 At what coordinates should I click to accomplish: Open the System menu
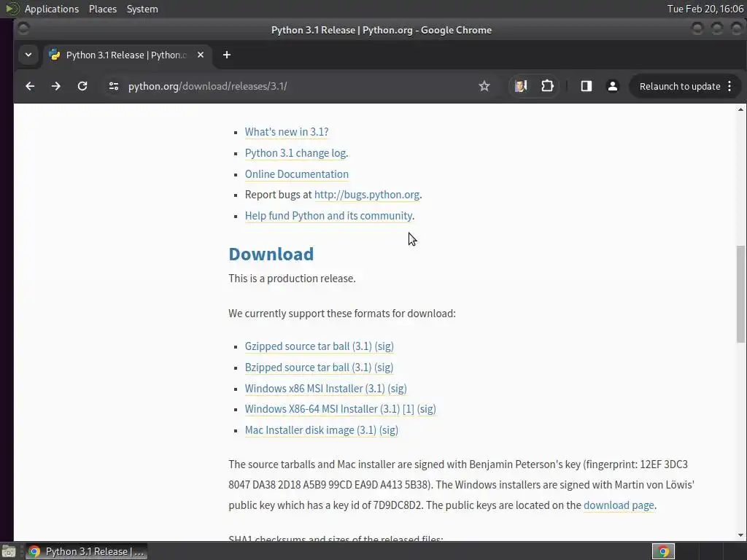tap(142, 9)
